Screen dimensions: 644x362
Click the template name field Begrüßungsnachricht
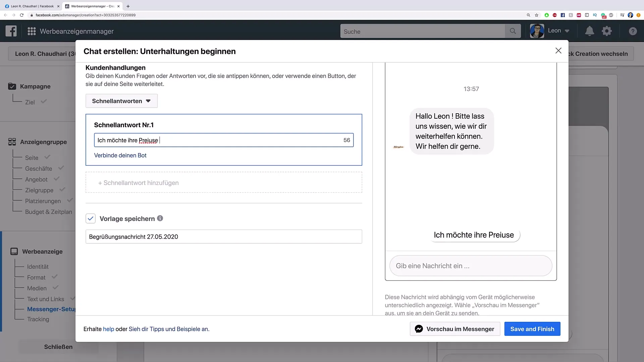click(x=224, y=237)
